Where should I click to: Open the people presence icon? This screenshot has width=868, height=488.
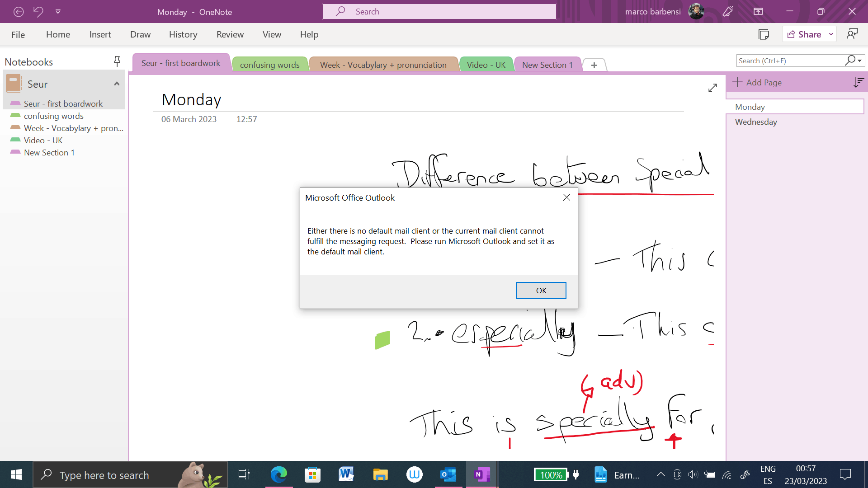852,34
